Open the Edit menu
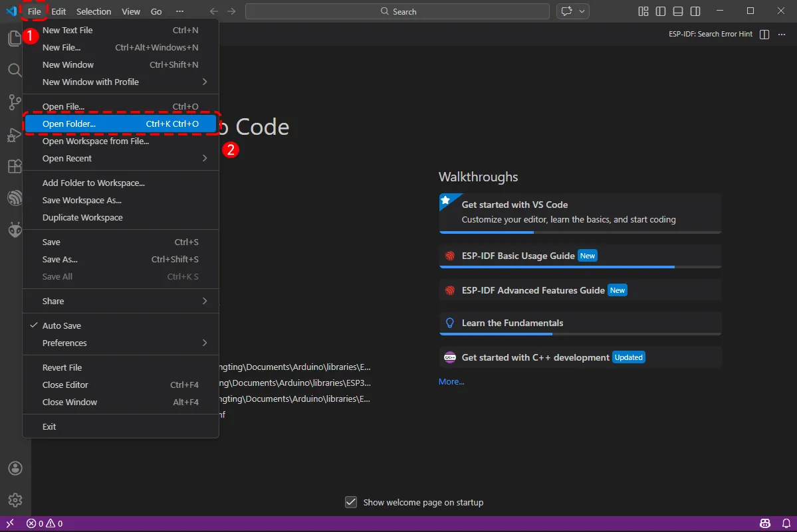Screen dimensions: 797x532 tap(58, 11)
